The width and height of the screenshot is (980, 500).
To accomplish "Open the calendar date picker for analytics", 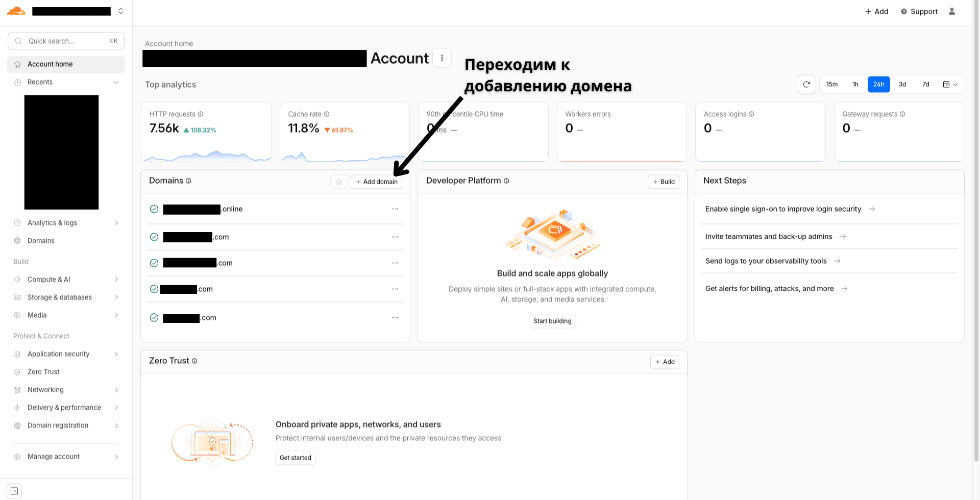I will pos(948,84).
